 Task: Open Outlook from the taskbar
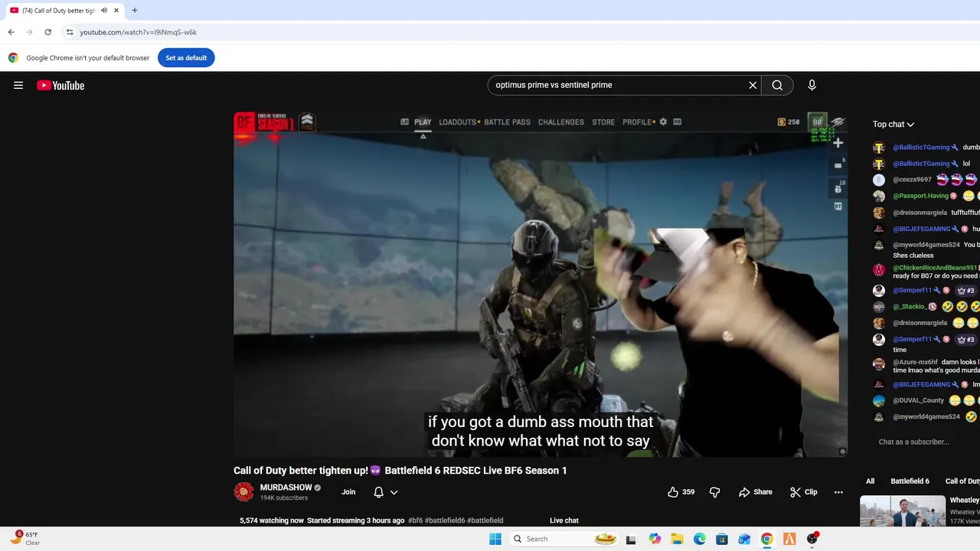coord(744,539)
